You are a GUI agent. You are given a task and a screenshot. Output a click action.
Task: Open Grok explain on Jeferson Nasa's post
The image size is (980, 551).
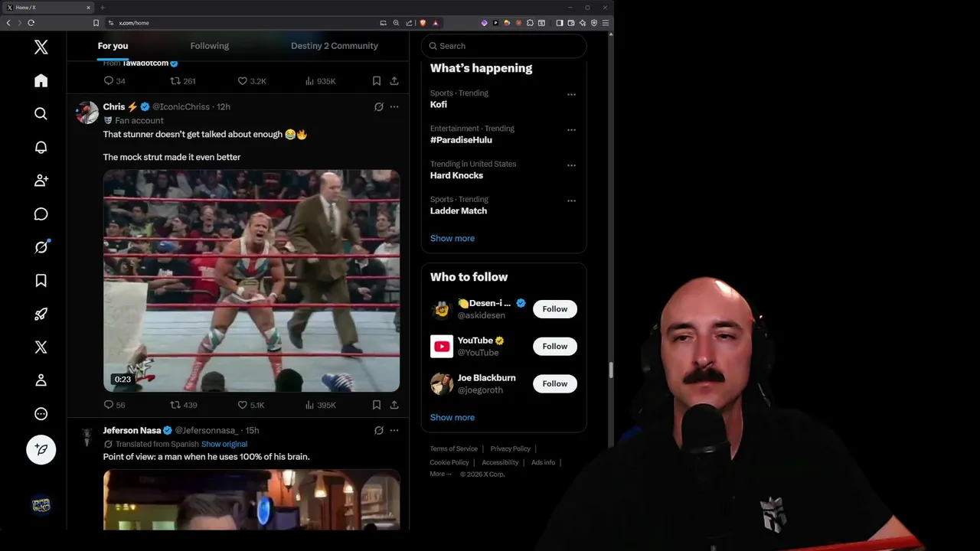click(378, 431)
